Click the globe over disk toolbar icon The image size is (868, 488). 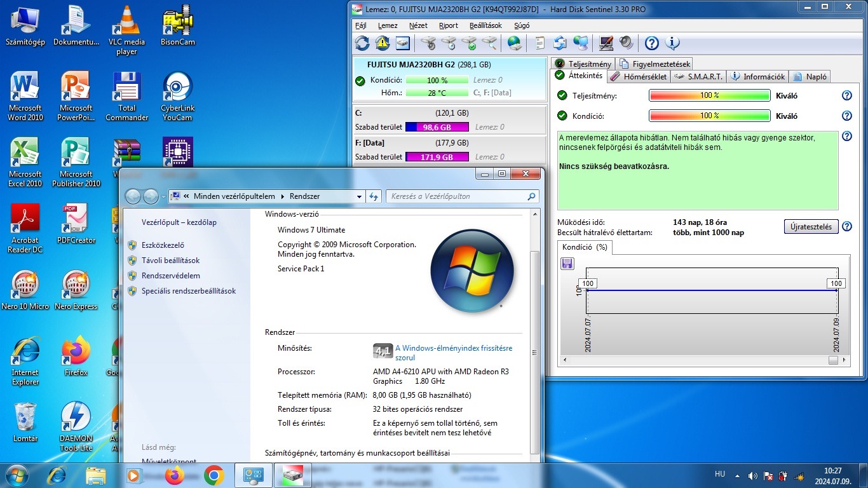pos(515,43)
